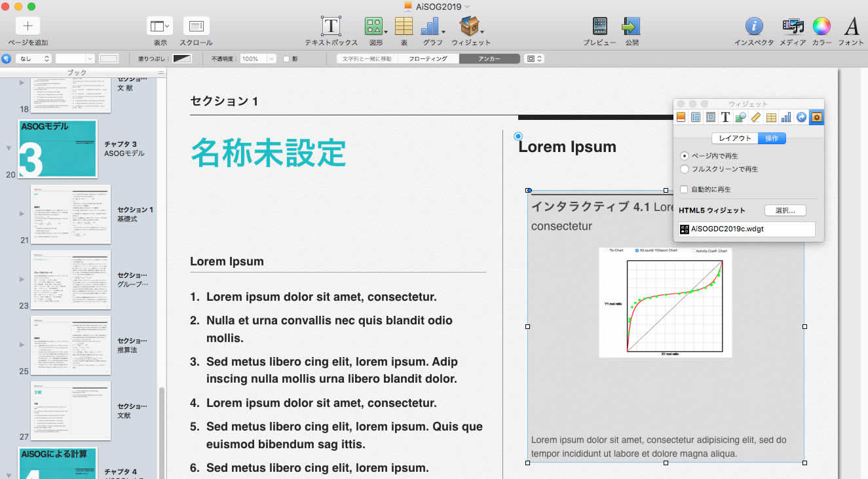Click 選択... button for HTML5 widget
This screenshot has height=479, width=868.
coord(785,210)
